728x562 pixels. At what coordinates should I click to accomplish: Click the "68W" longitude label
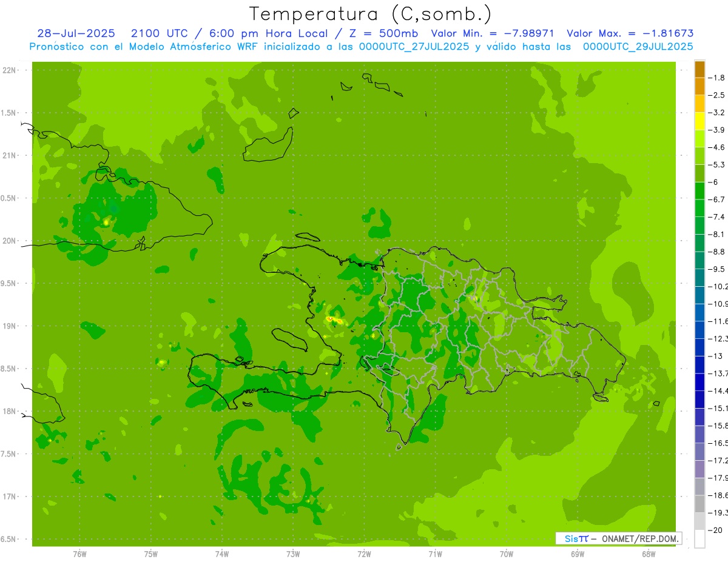point(649,554)
